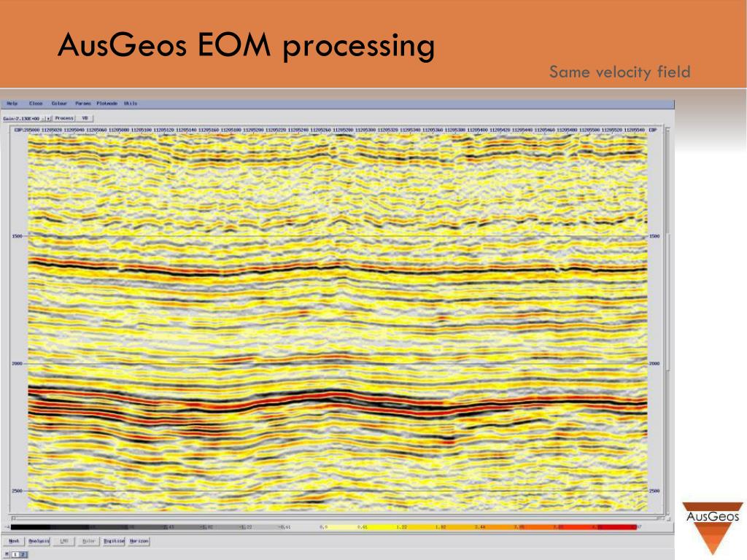Click the 2500 time label on right axis
The height and width of the screenshot is (560, 747).
654,491
